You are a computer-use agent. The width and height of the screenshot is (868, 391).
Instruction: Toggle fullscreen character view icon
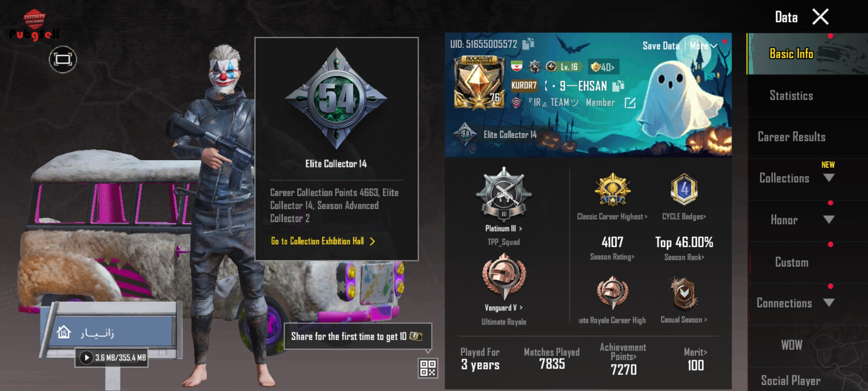pos(63,59)
